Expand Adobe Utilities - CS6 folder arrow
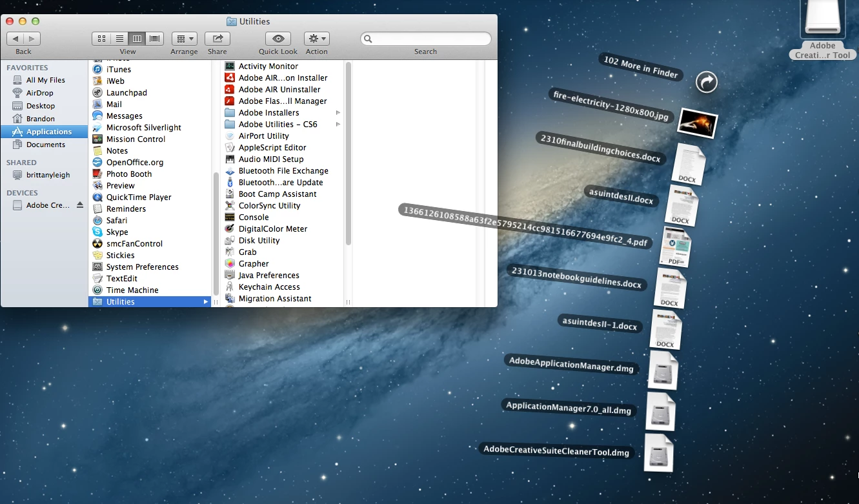The height and width of the screenshot is (504, 859). [x=338, y=124]
